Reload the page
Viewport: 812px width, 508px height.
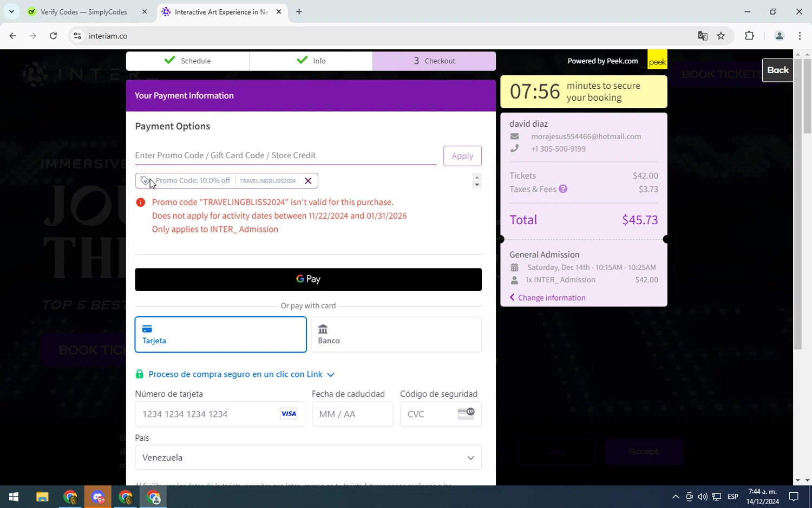coord(53,36)
